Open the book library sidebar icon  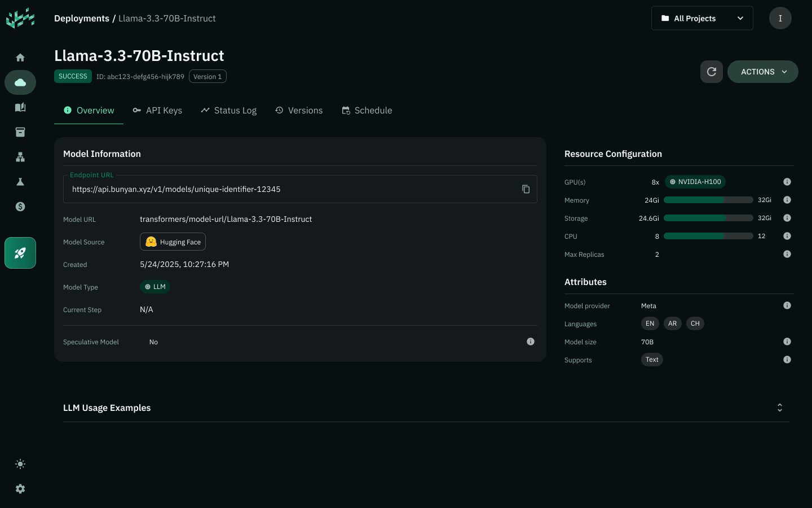coord(20,107)
